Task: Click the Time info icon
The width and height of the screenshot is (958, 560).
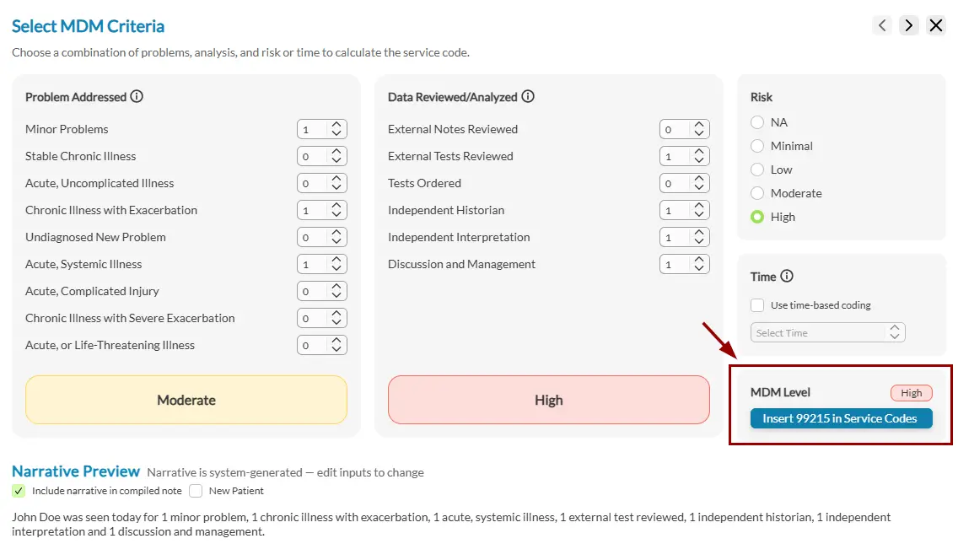Action: point(787,276)
